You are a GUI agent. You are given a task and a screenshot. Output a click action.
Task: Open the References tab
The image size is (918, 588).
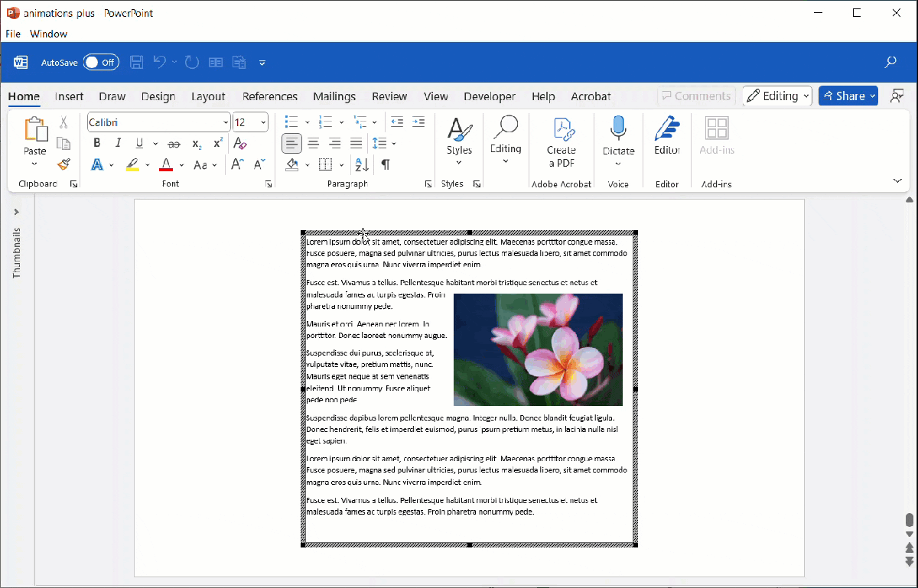click(270, 96)
